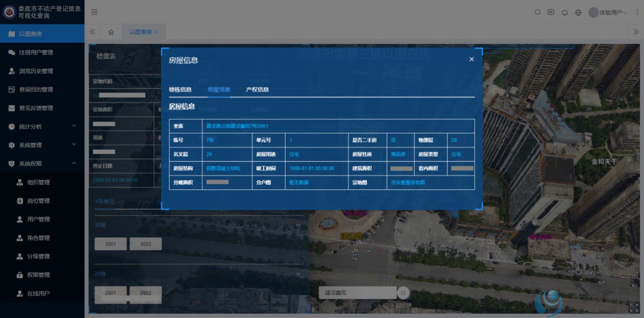
Task: Toggle the sidebar collapse hamburger icon
Action: [x=94, y=12]
